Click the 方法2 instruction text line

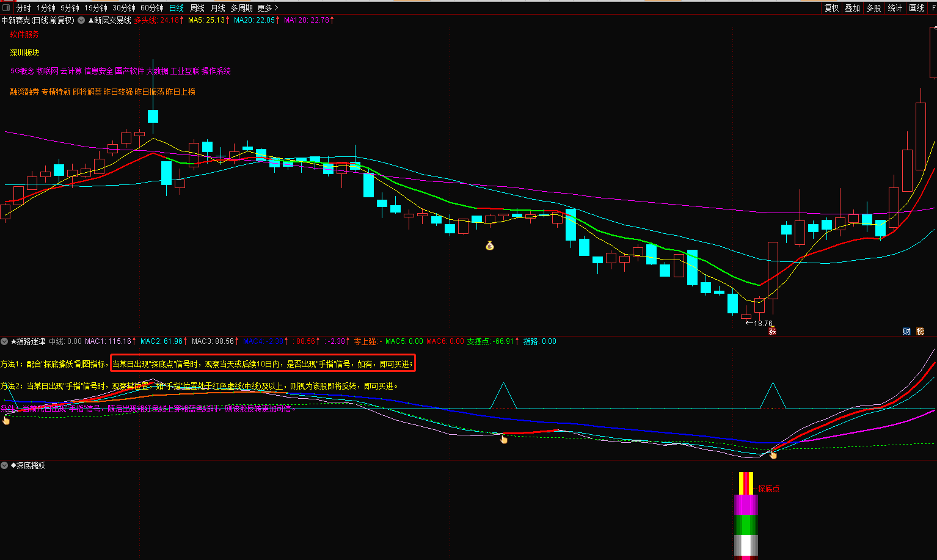click(199, 386)
